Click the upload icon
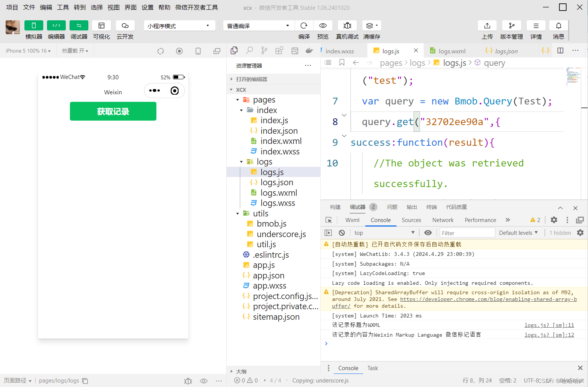 coord(487,25)
